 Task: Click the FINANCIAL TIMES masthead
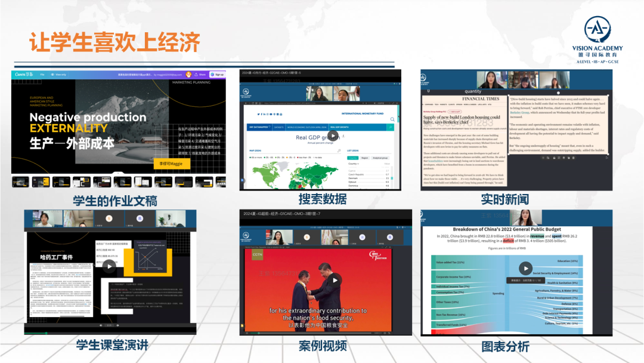tap(481, 99)
